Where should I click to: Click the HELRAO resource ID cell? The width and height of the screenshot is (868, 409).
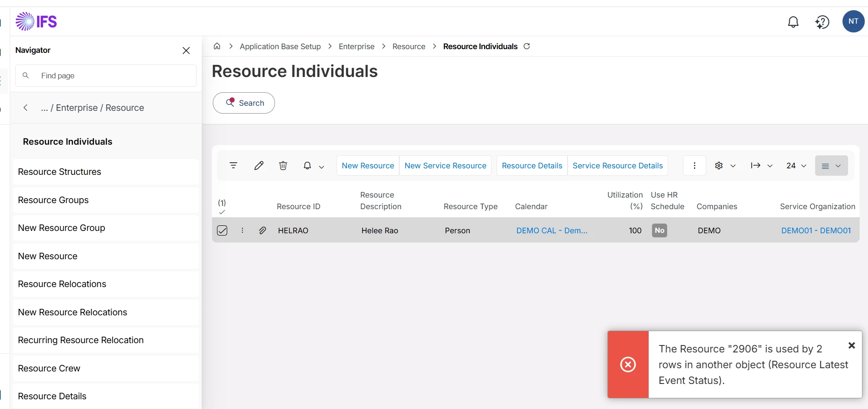click(x=293, y=230)
